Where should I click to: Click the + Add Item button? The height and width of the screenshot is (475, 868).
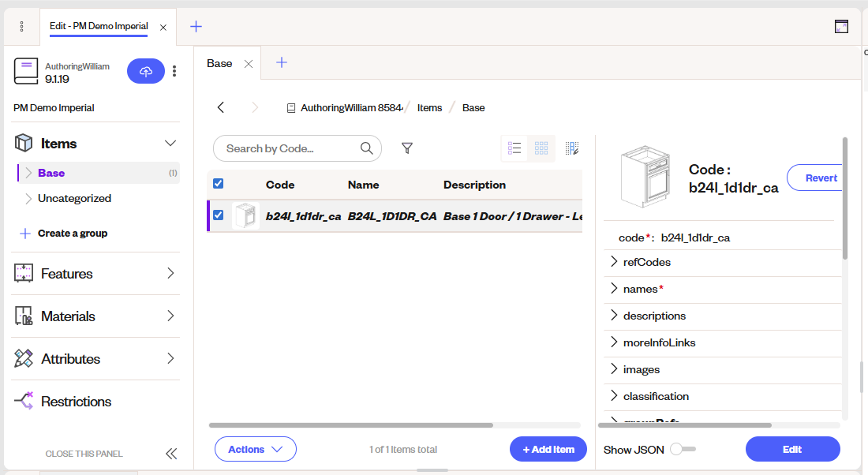coord(548,449)
